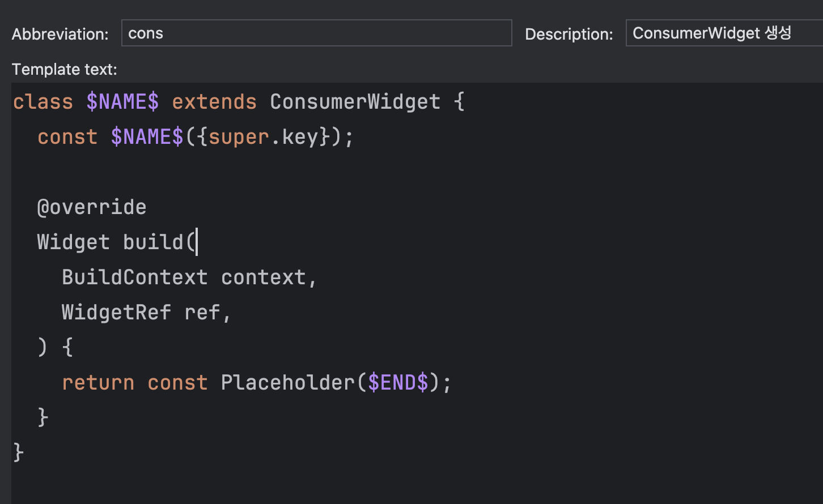Click the WidgetRef ref parameter
Viewport: 823px width, 504px height.
146,312
